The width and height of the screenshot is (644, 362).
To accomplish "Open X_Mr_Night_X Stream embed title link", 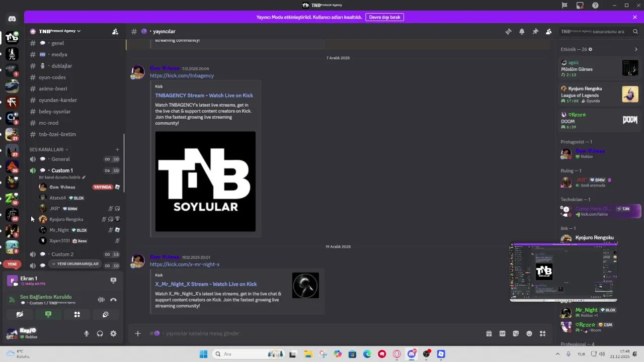I will (x=206, y=284).
